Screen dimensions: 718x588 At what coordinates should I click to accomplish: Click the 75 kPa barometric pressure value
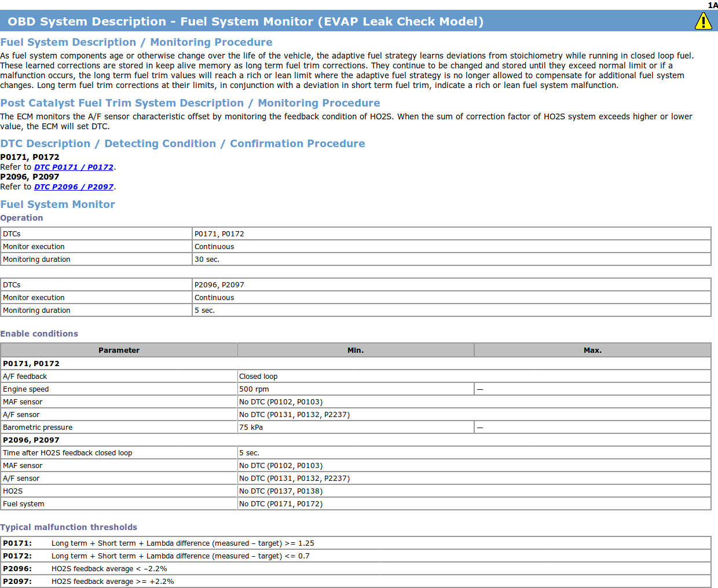[251, 428]
